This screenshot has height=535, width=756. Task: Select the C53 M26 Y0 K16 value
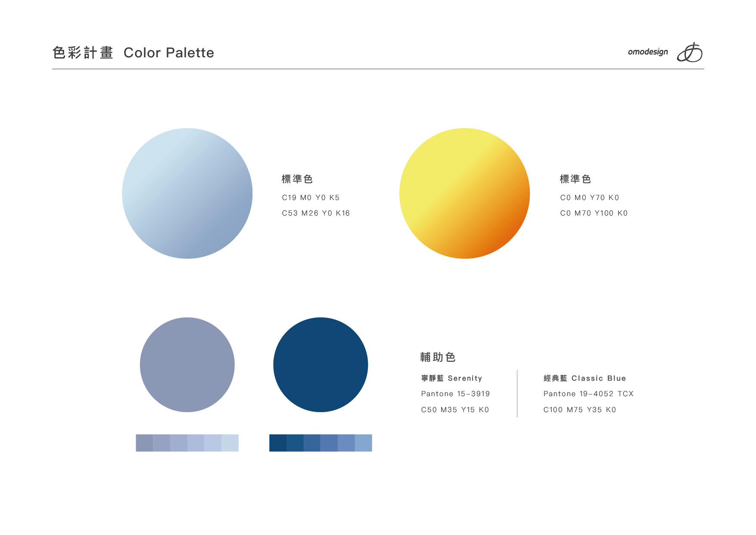point(316,213)
